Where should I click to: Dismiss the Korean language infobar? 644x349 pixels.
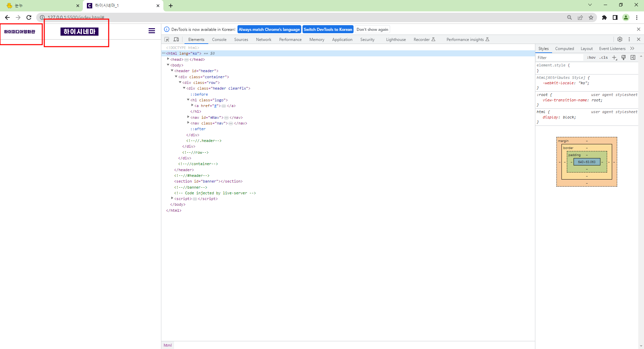pos(639,29)
